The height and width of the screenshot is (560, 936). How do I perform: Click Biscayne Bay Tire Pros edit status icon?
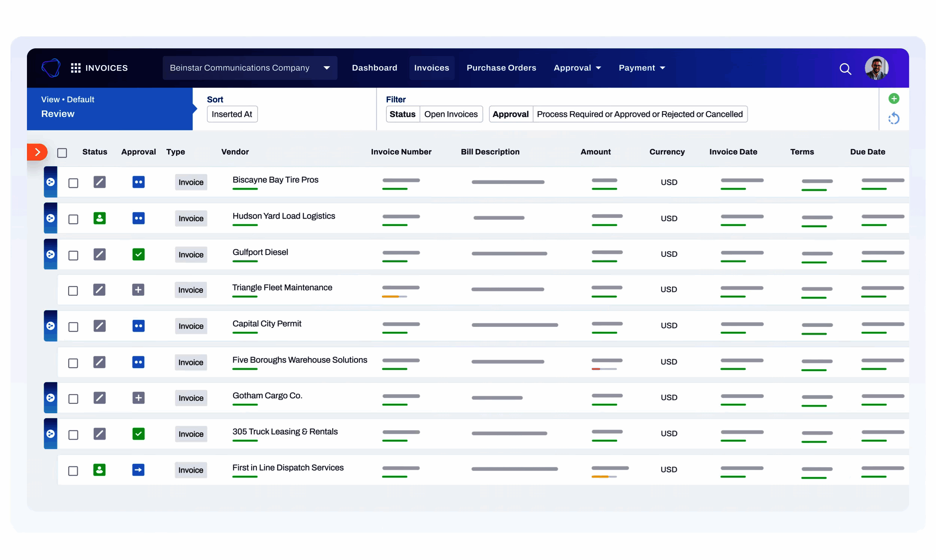[x=100, y=182]
